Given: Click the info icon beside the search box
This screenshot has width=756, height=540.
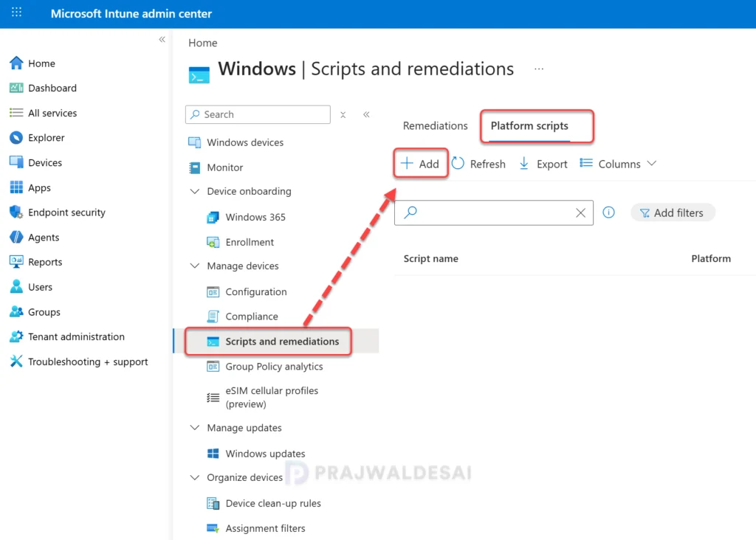Looking at the screenshot, I should (608, 212).
